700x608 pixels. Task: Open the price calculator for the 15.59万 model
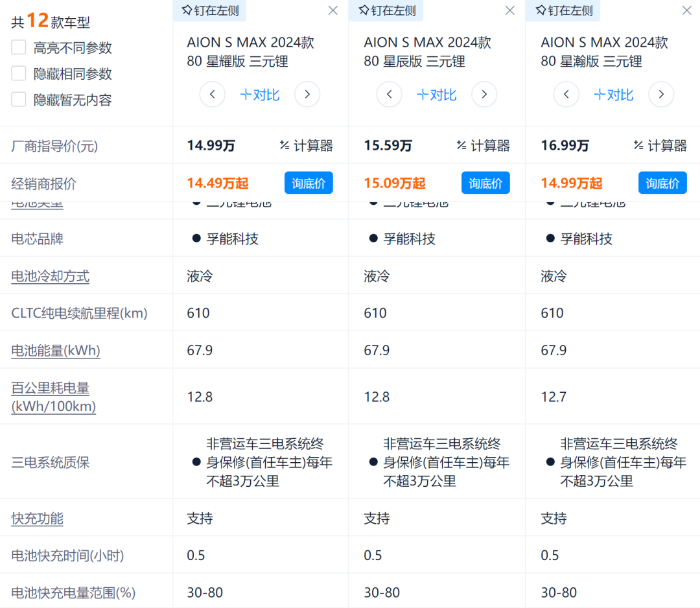point(483,146)
